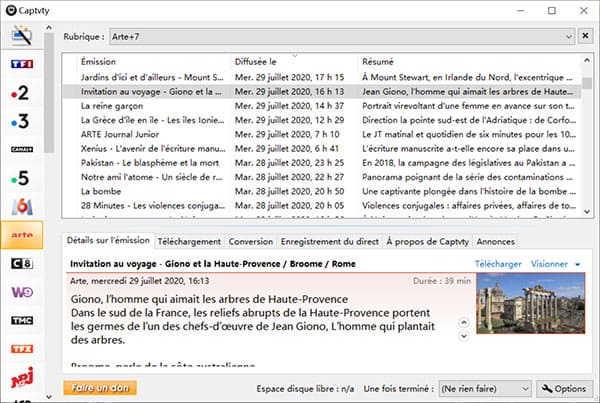Viewport: 600px width, 403px height.
Task: Switch to the Conversion tab
Action: point(251,242)
